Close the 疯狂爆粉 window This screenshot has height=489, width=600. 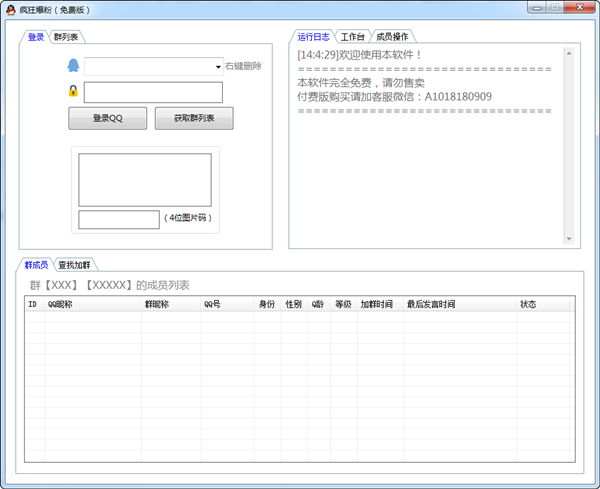580,7
